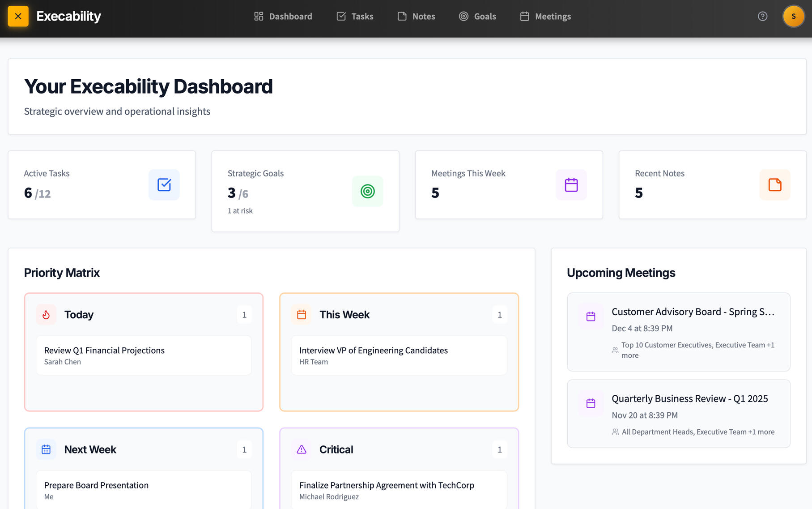Open the Finalize Partnership Agreement with TechCorp task
Image resolution: width=812 pixels, height=509 pixels.
[399, 490]
